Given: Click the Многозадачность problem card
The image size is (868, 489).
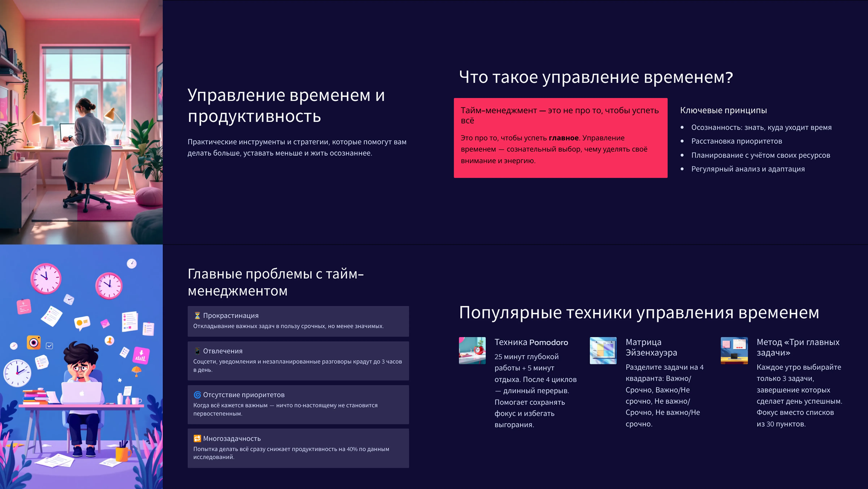Looking at the screenshot, I should tap(298, 448).
